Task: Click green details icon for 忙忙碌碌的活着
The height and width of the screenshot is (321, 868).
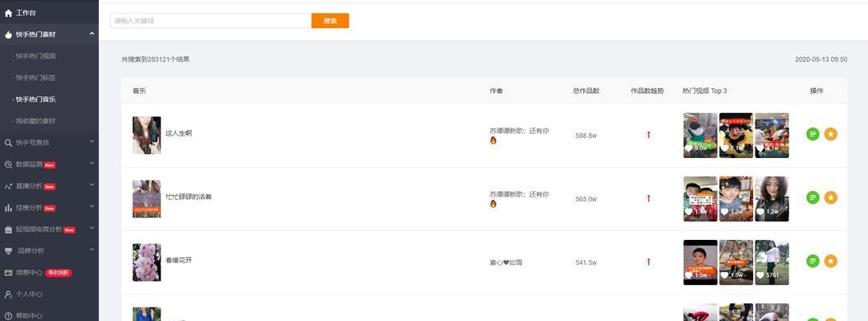Action: pyautogui.click(x=813, y=197)
